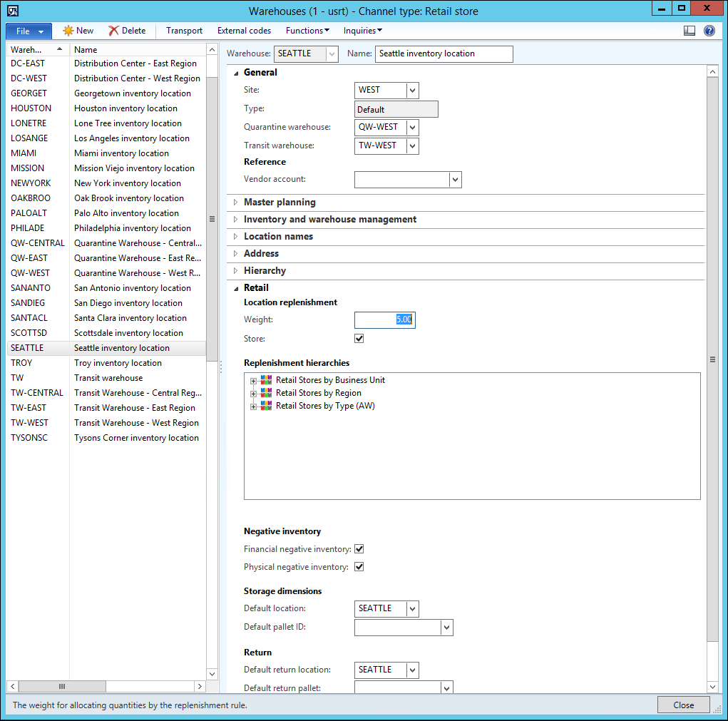Click the Retail Stores by Region icon

pyautogui.click(x=267, y=393)
